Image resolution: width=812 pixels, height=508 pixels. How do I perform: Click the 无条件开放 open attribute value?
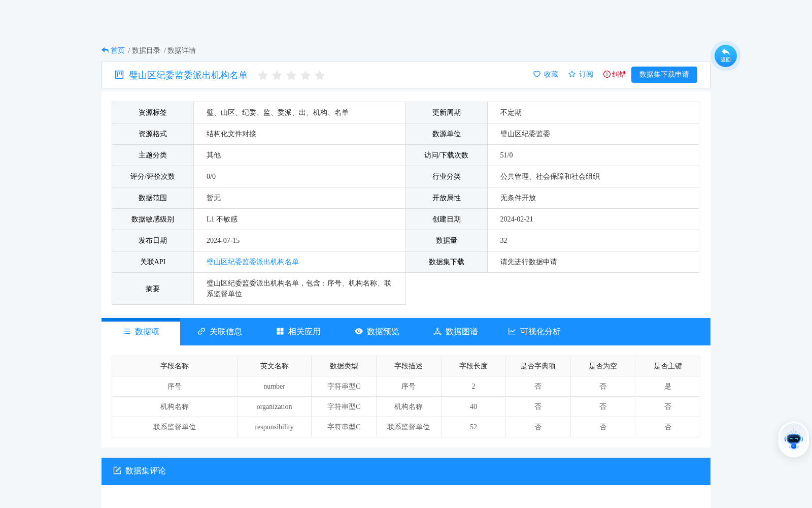tap(518, 198)
